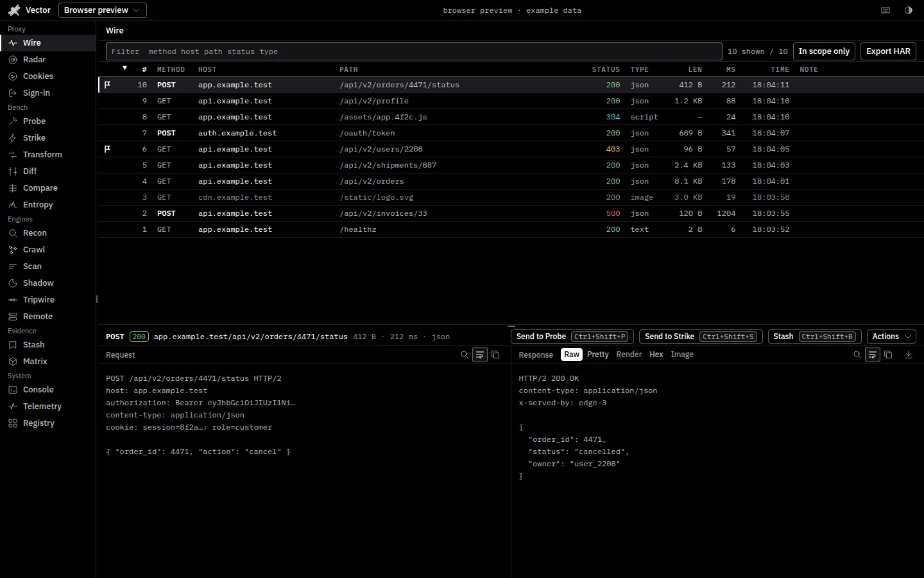Open Cookies in the sidebar
The image size is (924, 578).
(x=47, y=76)
